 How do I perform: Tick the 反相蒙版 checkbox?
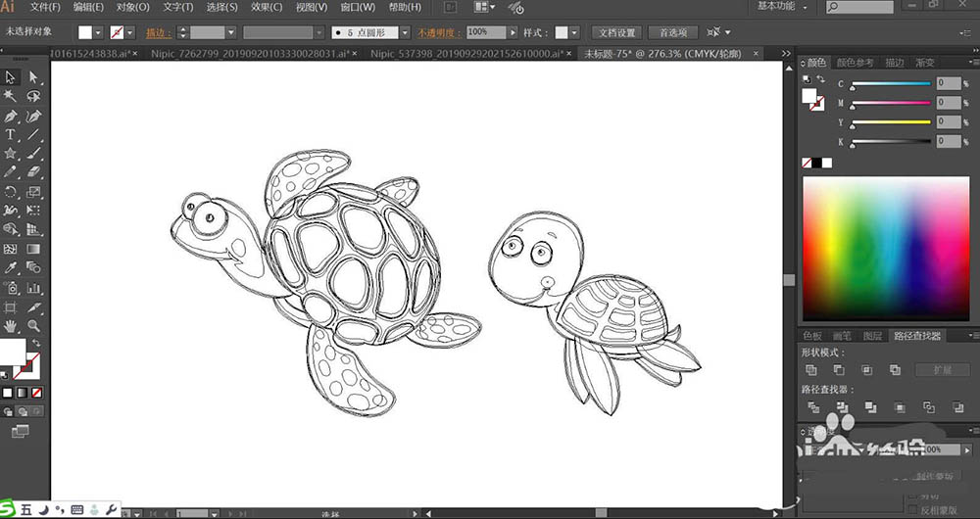pos(912,510)
